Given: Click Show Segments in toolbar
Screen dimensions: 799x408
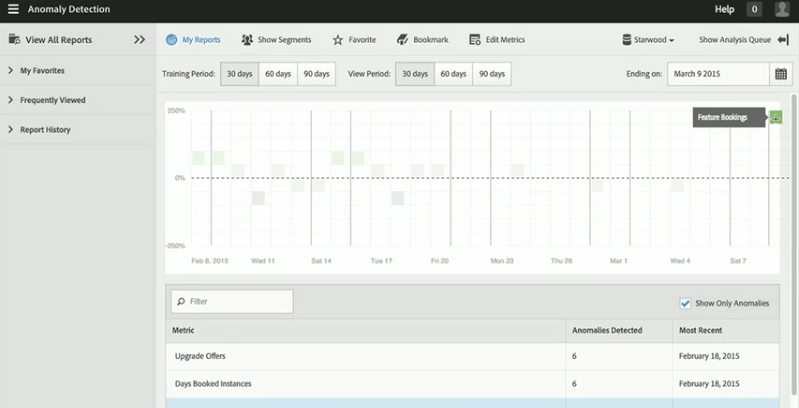Looking at the screenshot, I should pyautogui.click(x=276, y=40).
